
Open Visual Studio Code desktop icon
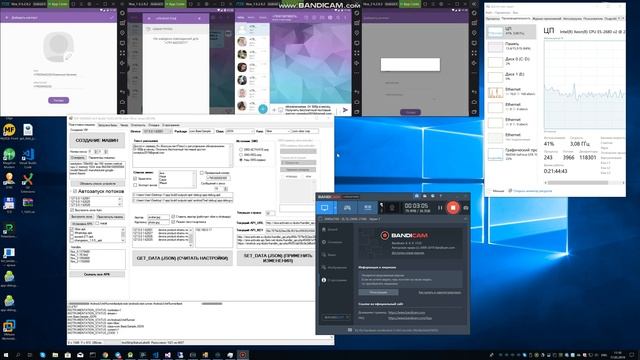(28, 158)
